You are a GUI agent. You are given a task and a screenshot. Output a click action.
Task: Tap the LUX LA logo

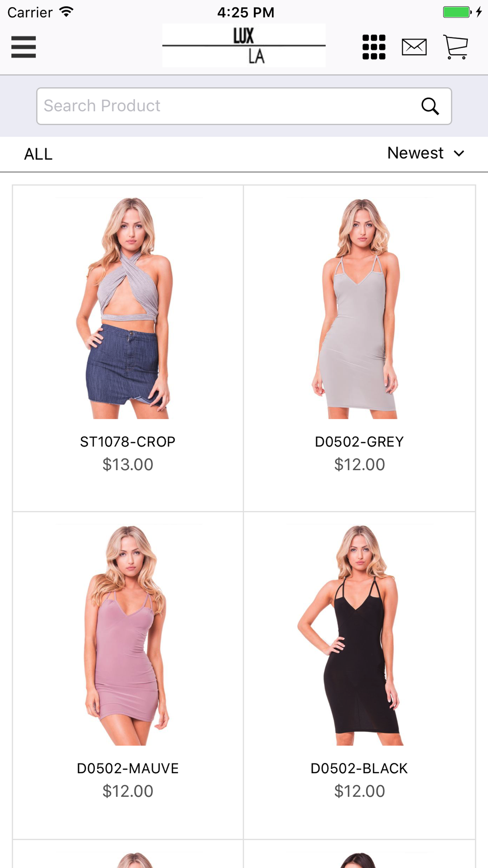(244, 45)
